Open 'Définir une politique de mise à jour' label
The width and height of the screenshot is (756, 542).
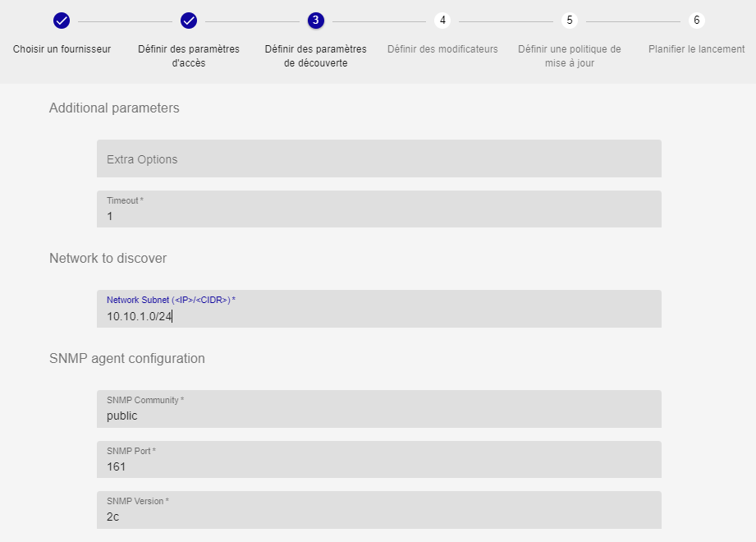click(x=570, y=56)
